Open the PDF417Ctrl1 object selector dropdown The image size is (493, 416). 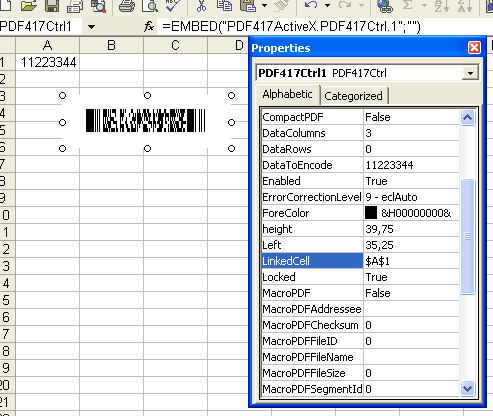click(x=470, y=73)
